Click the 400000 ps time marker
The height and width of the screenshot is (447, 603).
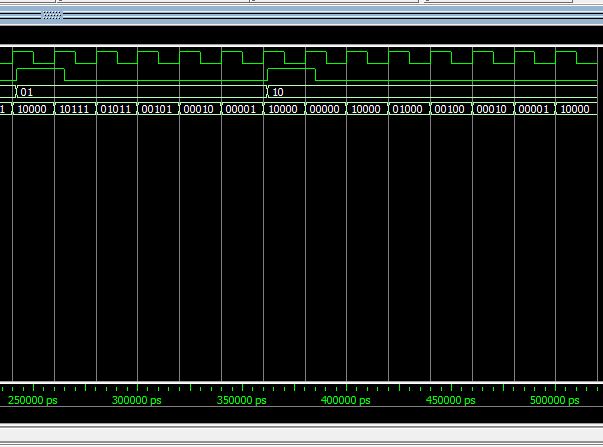(345, 400)
